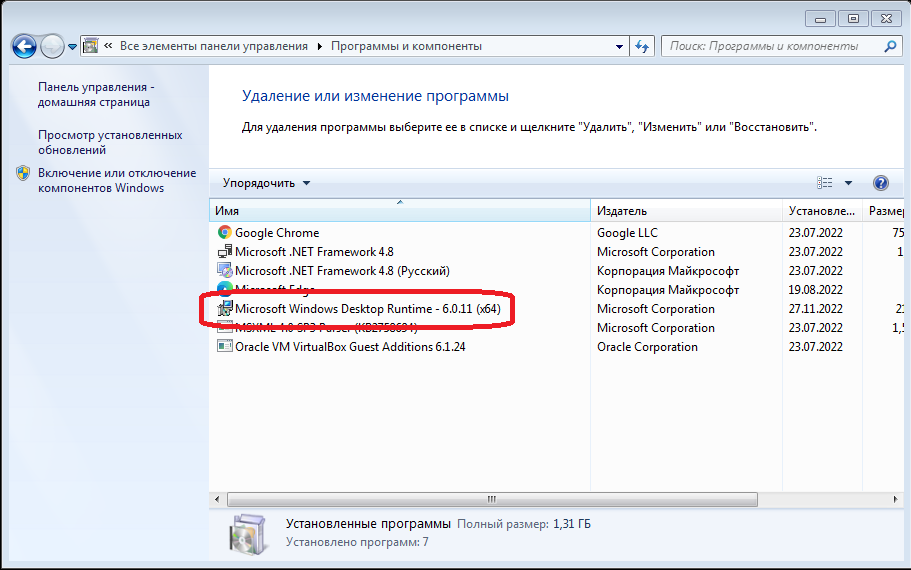Open the recent pages history dropdown arrow

(x=71, y=46)
